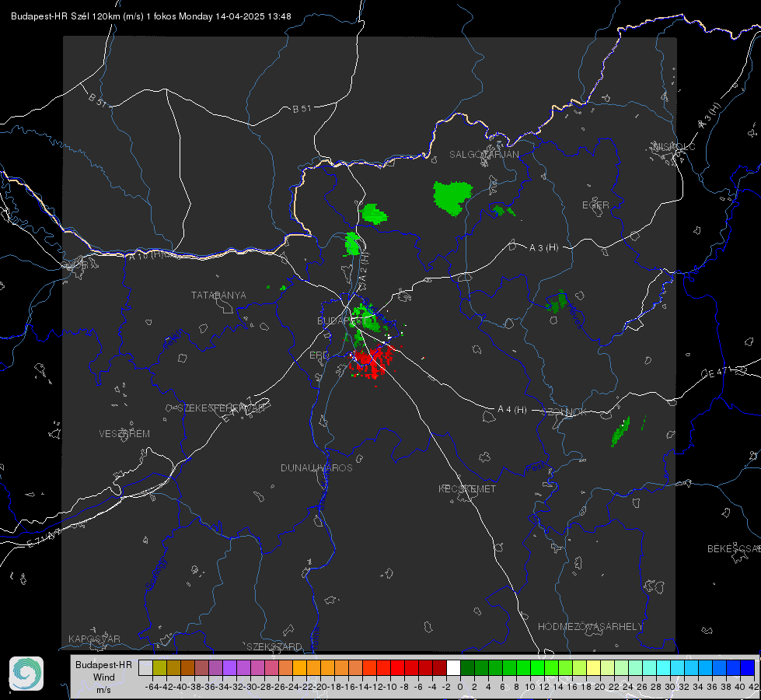The width and height of the screenshot is (761, 700).
Task: Click the 13:48 timestamp in the header
Action: [x=279, y=16]
